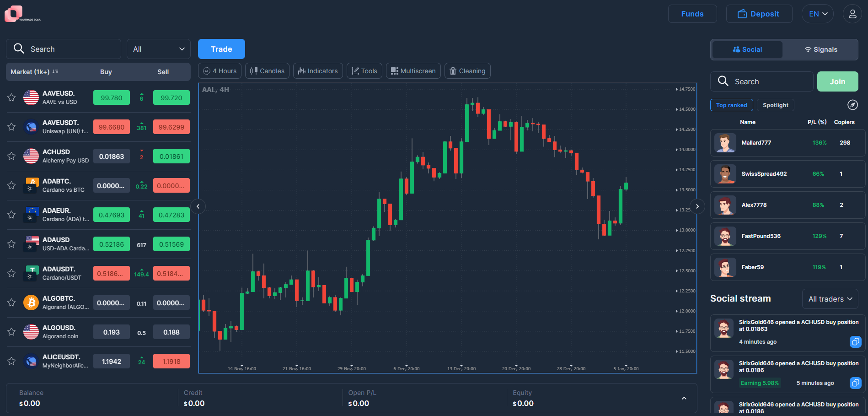Click the 14.0000 price axis label
The image size is (868, 416).
[686, 150]
